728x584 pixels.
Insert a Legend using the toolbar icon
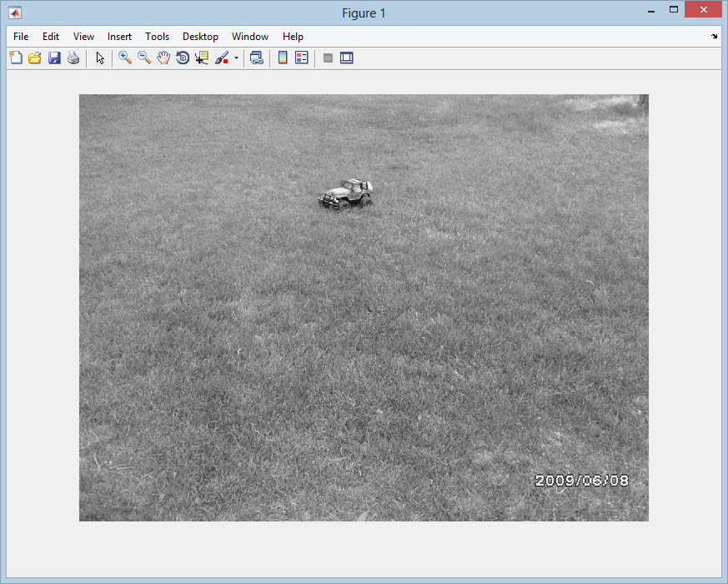(x=302, y=58)
